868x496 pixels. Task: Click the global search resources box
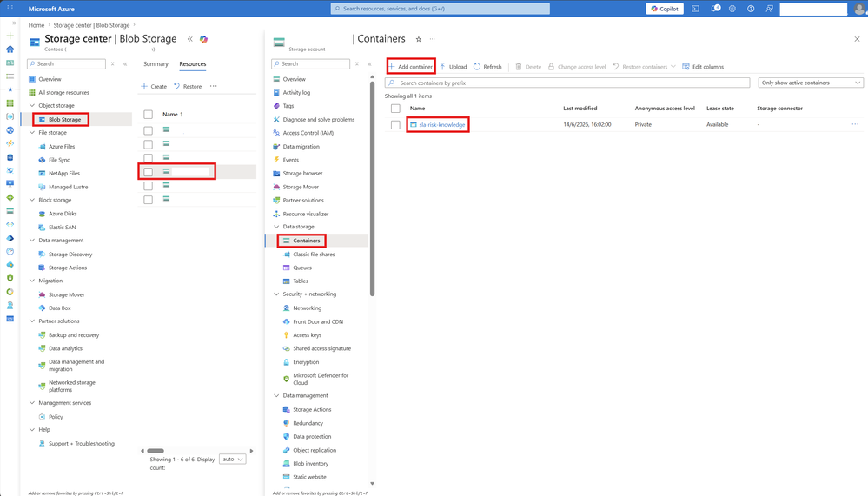pyautogui.click(x=441, y=9)
